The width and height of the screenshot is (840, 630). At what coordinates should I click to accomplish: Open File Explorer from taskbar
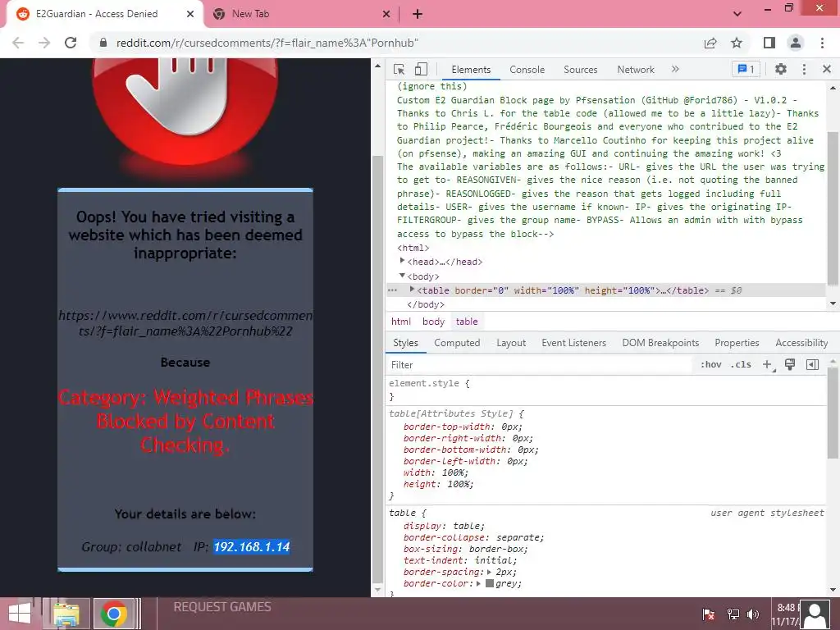coord(66,614)
